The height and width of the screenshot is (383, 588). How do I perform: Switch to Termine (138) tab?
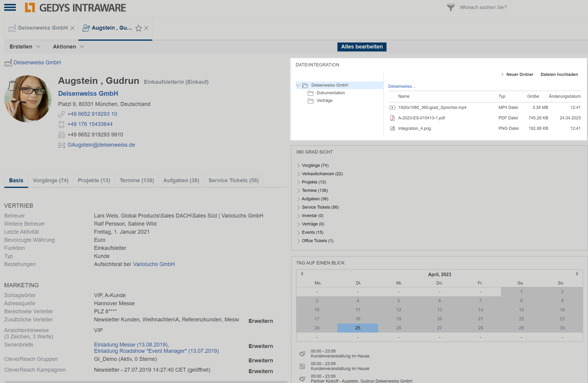pos(137,181)
